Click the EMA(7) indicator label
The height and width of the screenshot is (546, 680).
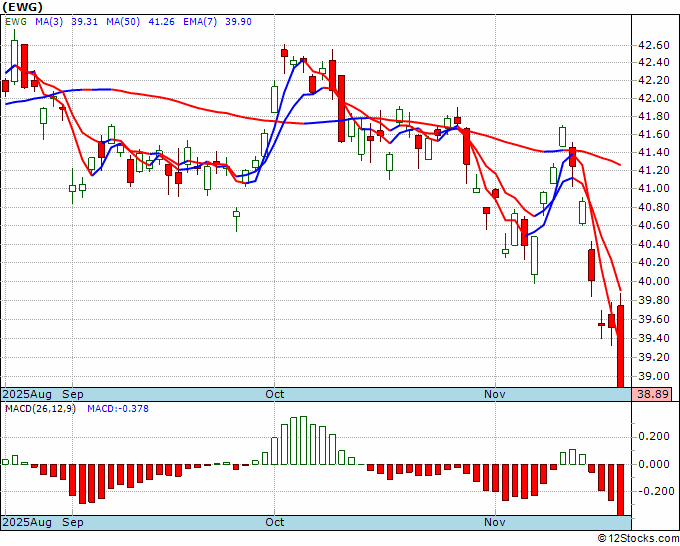(200, 22)
